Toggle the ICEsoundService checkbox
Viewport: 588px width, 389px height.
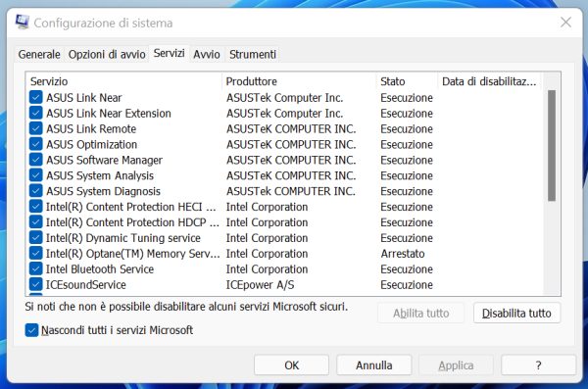coord(35,284)
